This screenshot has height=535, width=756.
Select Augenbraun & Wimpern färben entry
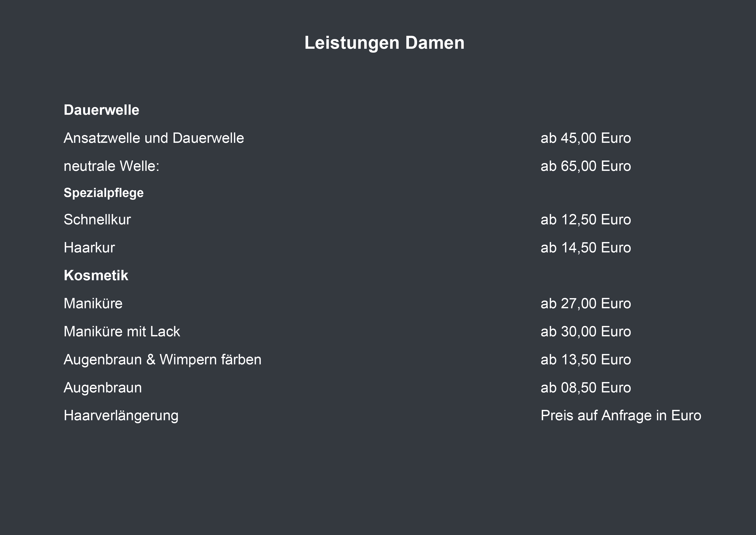tap(163, 359)
